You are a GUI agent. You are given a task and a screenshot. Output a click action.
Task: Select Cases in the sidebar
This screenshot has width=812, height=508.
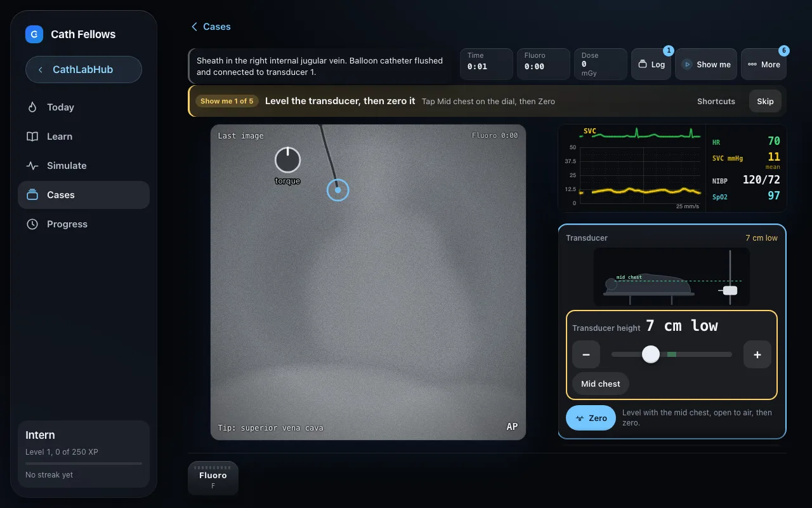coord(84,195)
